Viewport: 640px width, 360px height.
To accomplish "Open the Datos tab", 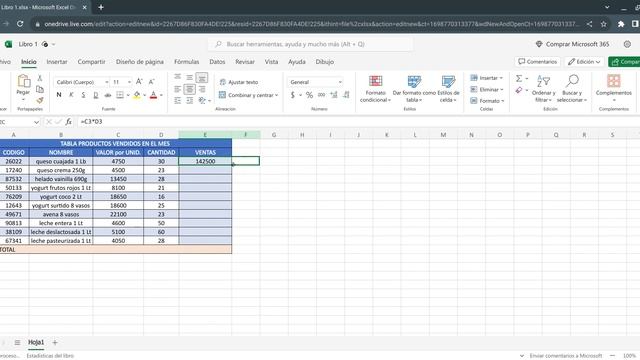I will point(217,62).
